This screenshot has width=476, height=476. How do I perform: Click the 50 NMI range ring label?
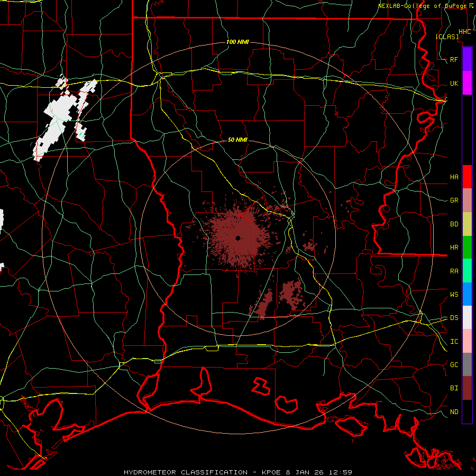coord(237,140)
